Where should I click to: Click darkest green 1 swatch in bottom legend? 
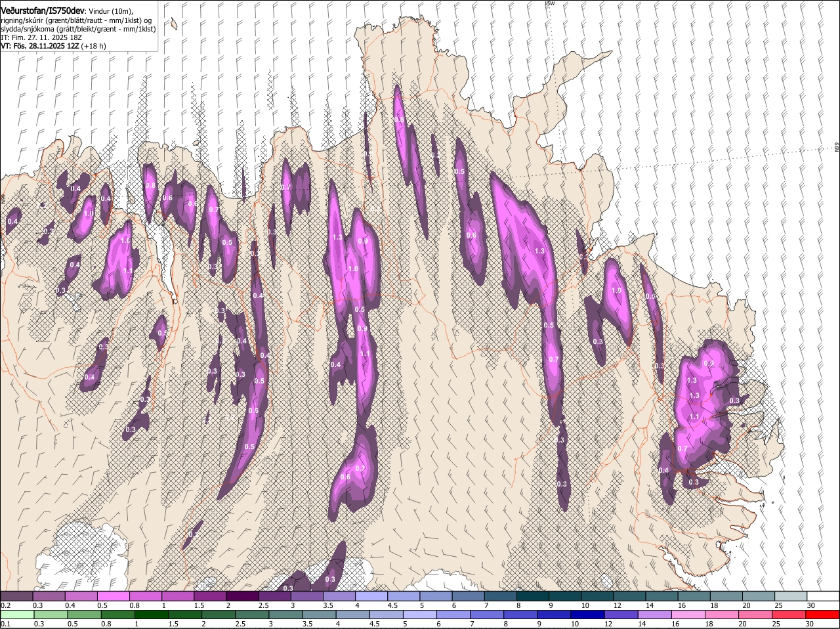click(152, 615)
